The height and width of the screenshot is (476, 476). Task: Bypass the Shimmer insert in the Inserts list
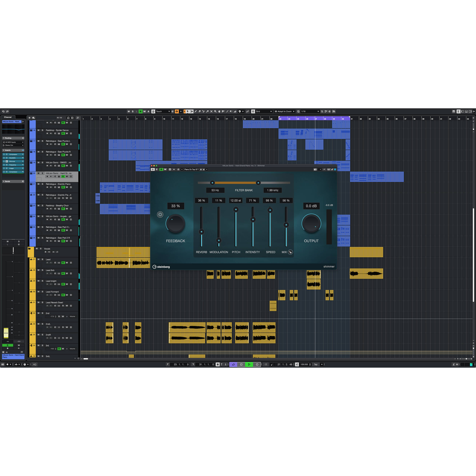[x=4, y=161]
